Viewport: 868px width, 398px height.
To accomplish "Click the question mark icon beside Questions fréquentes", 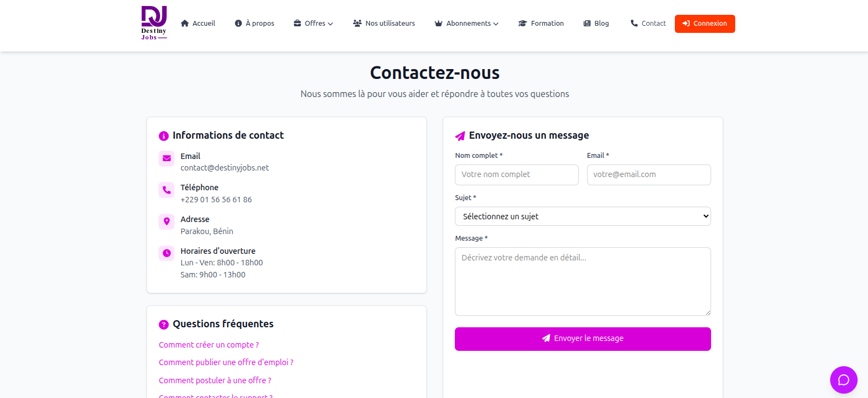I will tap(164, 325).
